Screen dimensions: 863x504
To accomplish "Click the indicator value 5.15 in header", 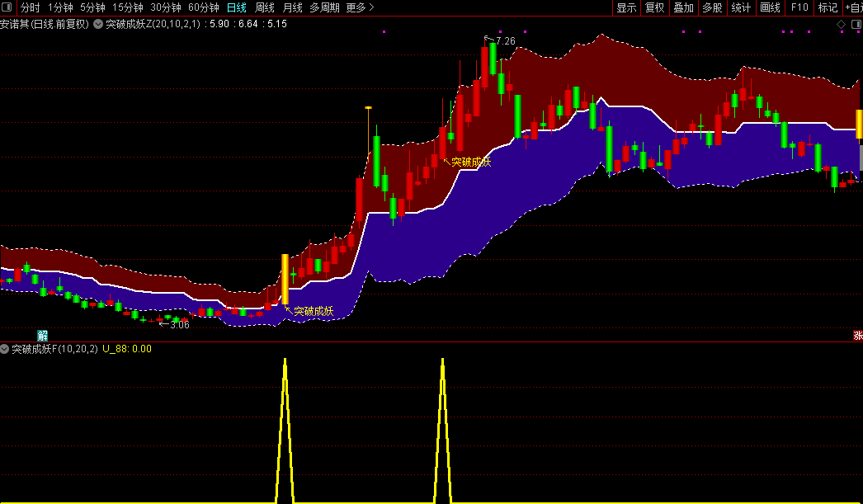I will click(277, 24).
